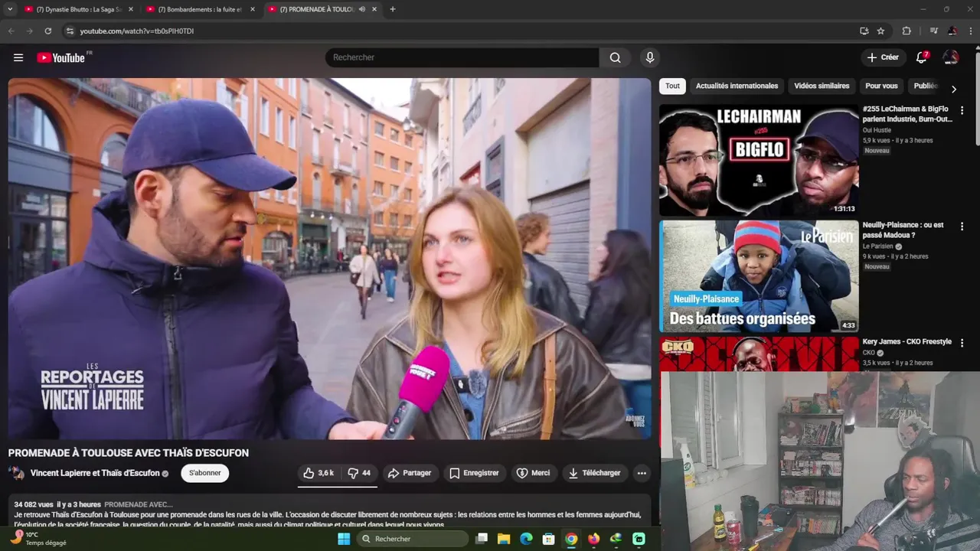This screenshot has width=980, height=551.
Task: Open a new browser tab
Action: [x=392, y=9]
